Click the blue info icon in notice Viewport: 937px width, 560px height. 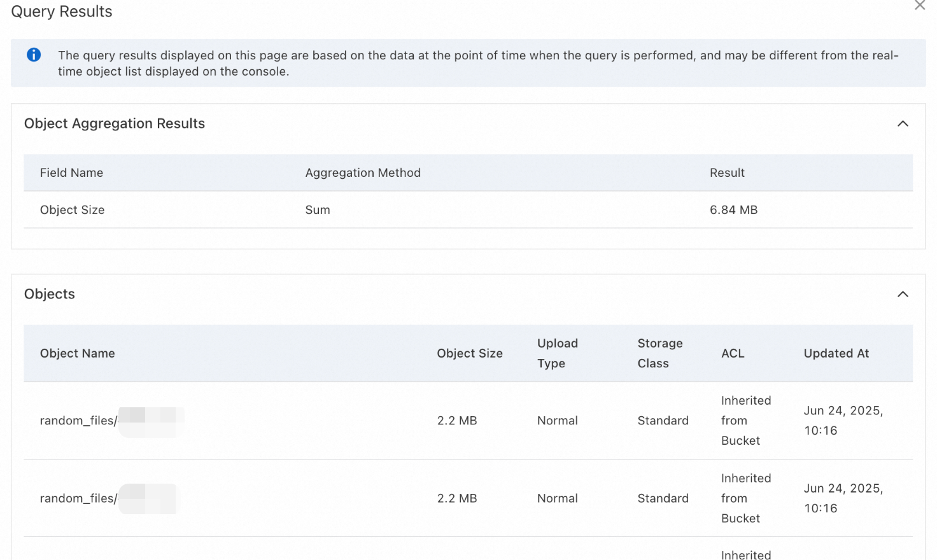34,55
